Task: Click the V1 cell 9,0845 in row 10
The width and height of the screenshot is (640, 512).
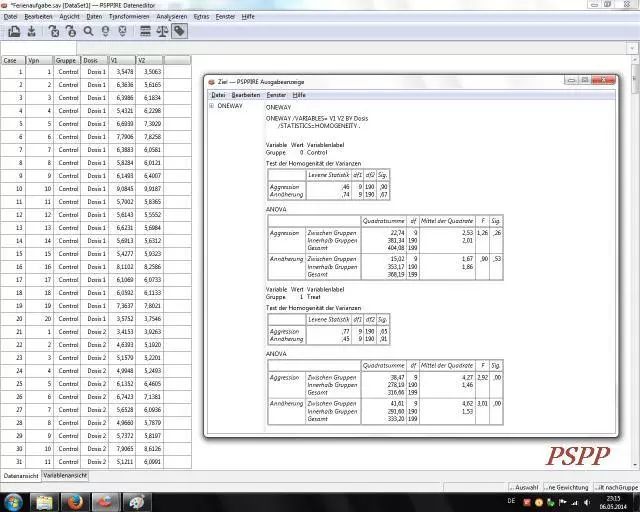Action: tap(122, 189)
